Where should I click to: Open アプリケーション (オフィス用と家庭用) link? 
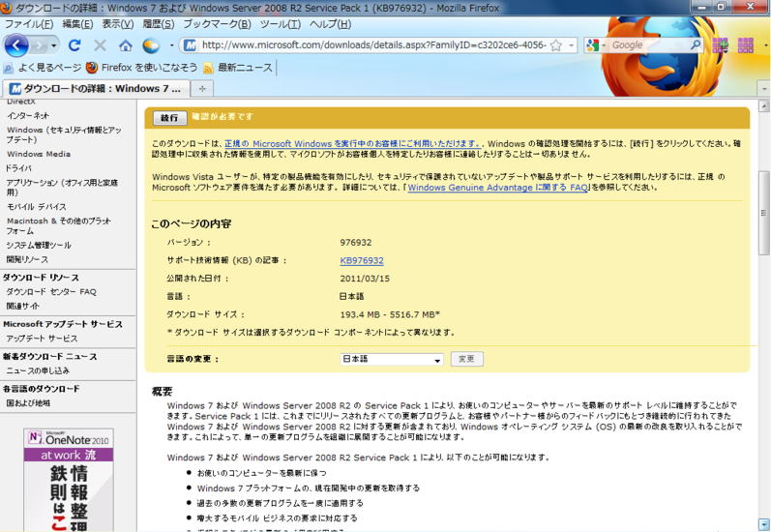pyautogui.click(x=62, y=188)
